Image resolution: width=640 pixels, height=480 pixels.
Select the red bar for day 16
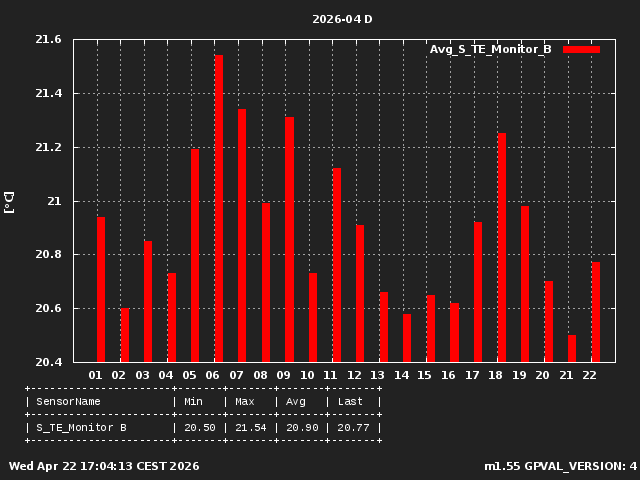click(454, 332)
